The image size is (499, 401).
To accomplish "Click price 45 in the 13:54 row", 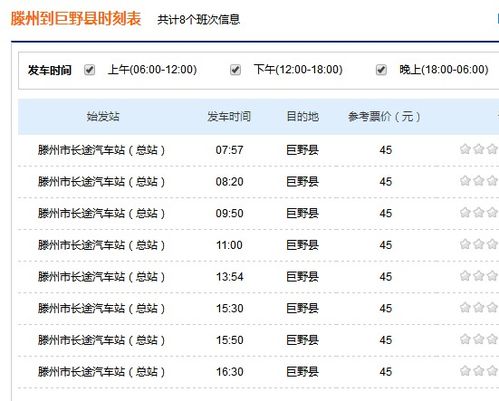I will pyautogui.click(x=386, y=277).
